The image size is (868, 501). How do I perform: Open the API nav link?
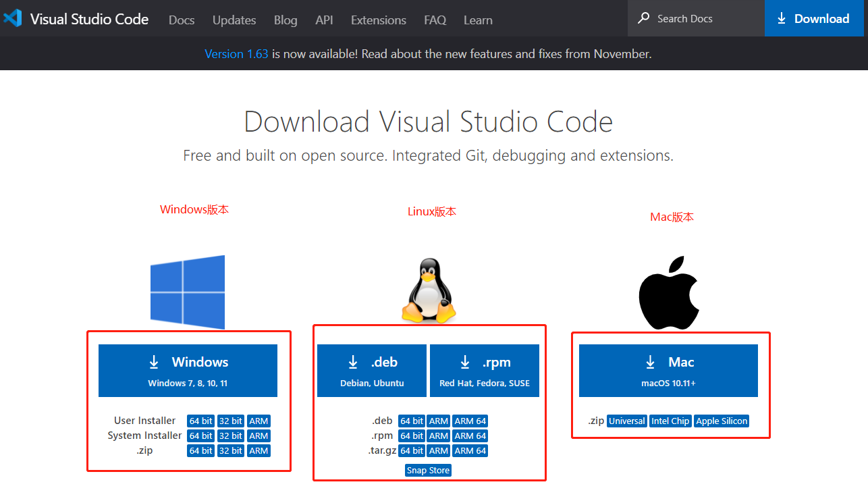(324, 20)
